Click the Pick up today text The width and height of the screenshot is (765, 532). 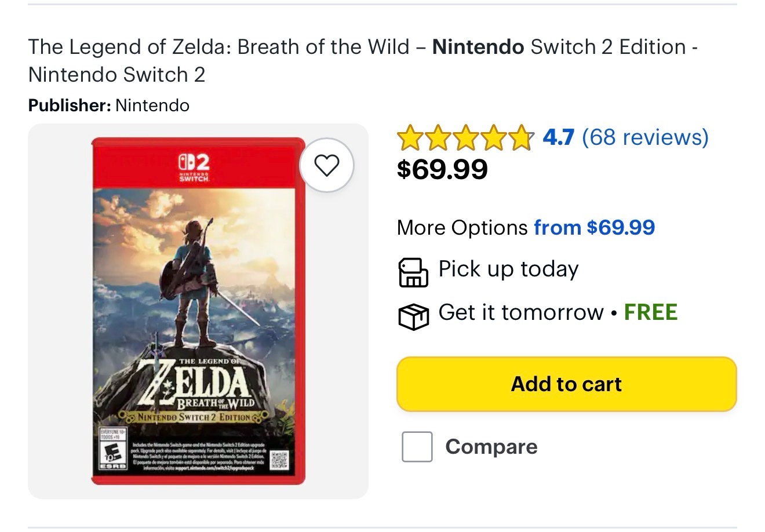click(508, 269)
